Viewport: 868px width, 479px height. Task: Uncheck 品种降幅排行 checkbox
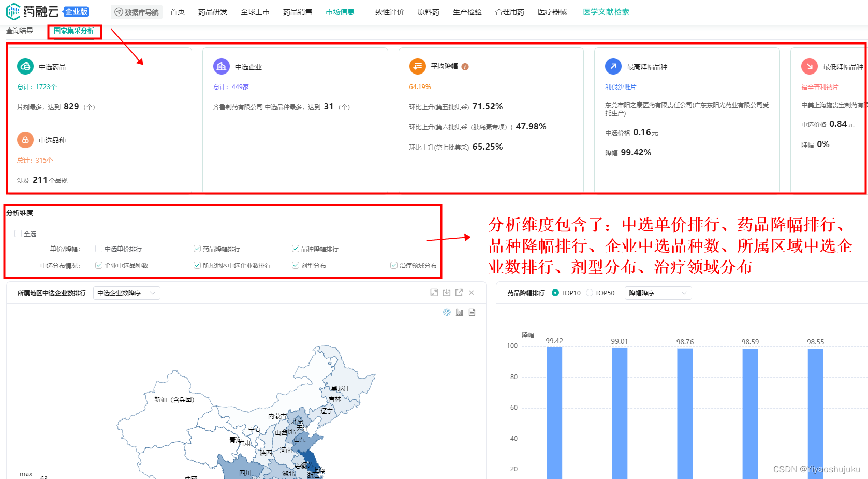[296, 249]
